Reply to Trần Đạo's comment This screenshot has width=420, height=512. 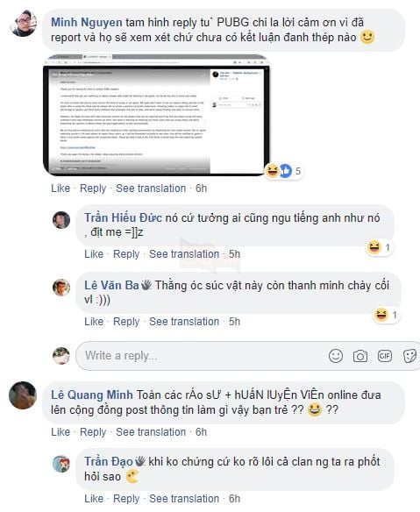(x=126, y=499)
